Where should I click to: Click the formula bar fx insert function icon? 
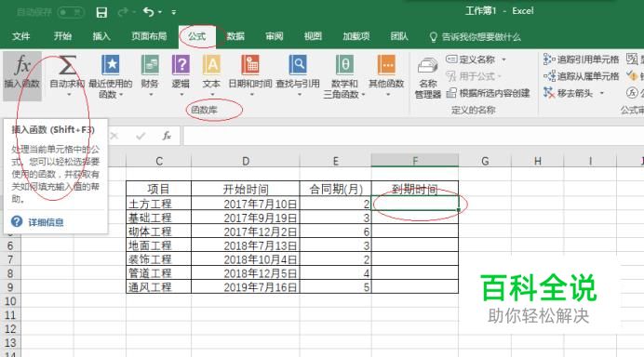coord(167,136)
